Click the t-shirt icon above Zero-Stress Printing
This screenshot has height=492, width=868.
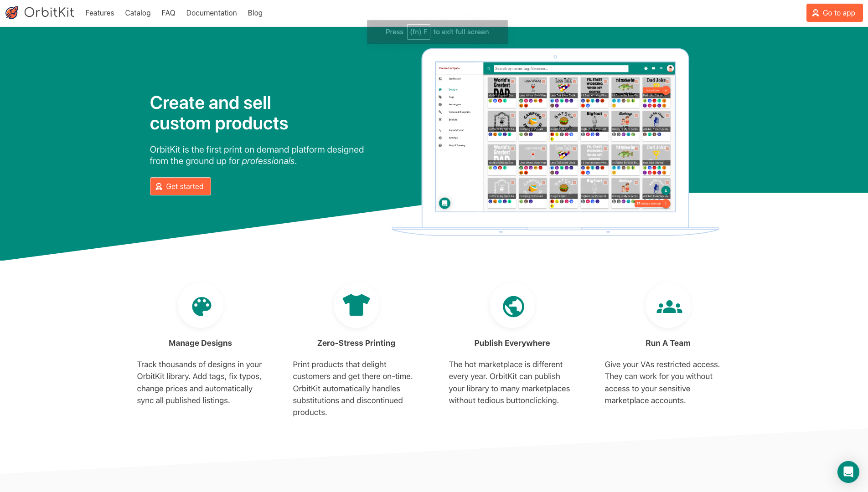coord(356,305)
